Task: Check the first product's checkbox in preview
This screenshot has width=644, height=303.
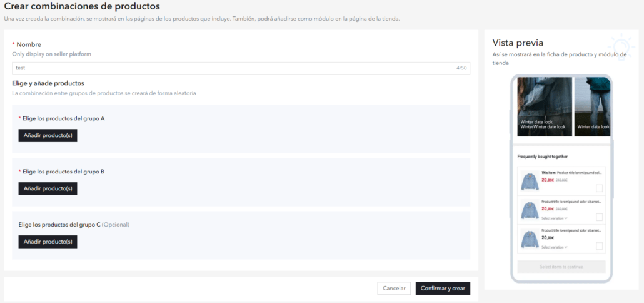Action: pyautogui.click(x=599, y=188)
